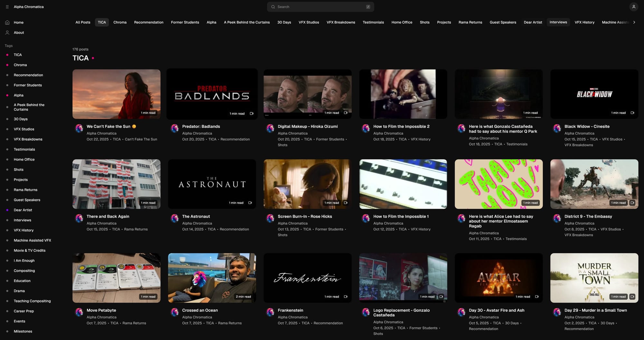
Task: Open Murder in a Small Town thumbnail
Action: pyautogui.click(x=594, y=278)
